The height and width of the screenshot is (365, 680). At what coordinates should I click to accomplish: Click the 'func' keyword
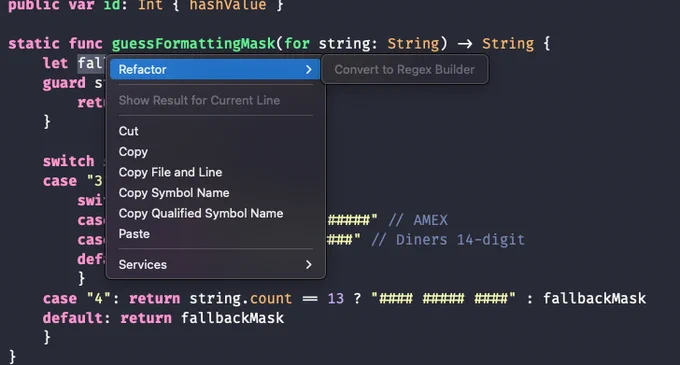point(85,43)
